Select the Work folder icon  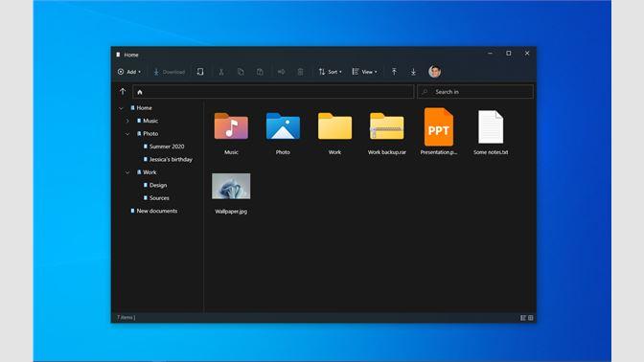point(334,126)
